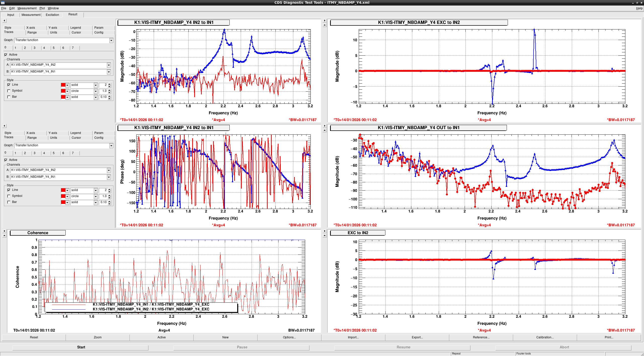Click the up arrow beside the EXC to IN2 bottom plot
Viewport: 644px width, 356px height.
(x=325, y=236)
